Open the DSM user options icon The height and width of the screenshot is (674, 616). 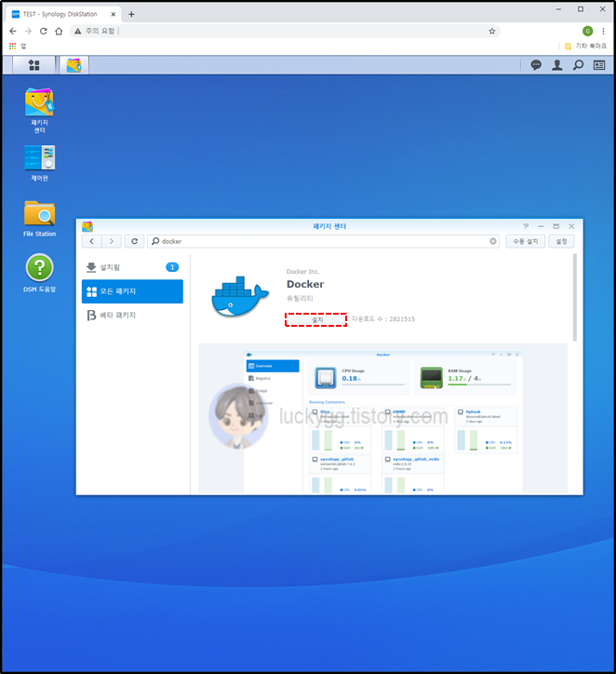click(557, 65)
